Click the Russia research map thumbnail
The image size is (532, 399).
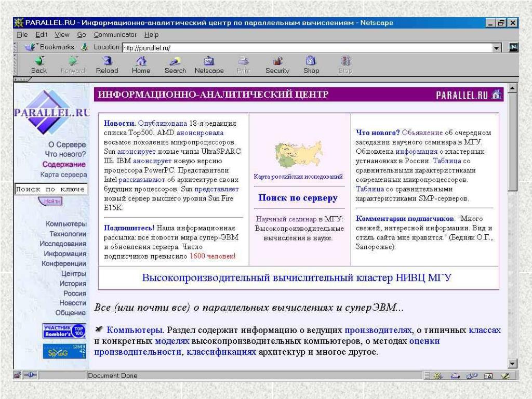coord(299,155)
